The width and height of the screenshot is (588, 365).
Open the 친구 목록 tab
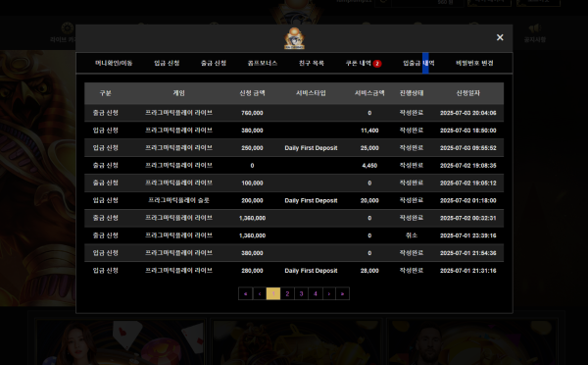[x=312, y=63]
